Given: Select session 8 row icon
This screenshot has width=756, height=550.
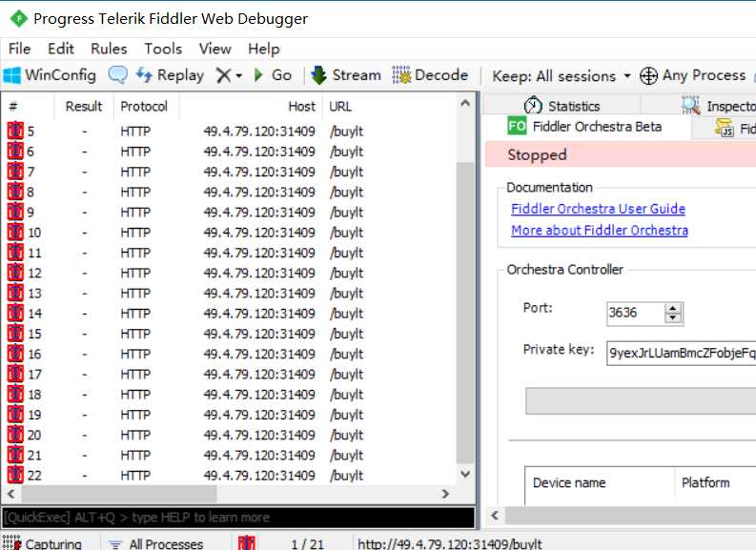Looking at the screenshot, I should [x=15, y=192].
